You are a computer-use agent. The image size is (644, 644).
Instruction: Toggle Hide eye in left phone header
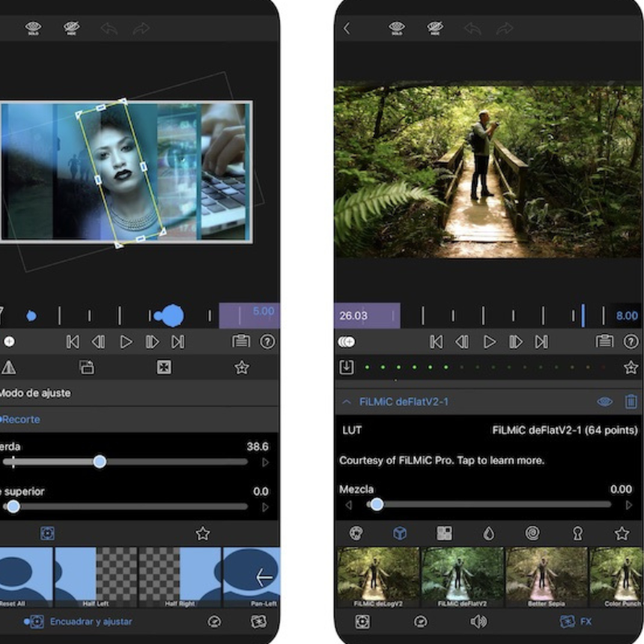72,28
